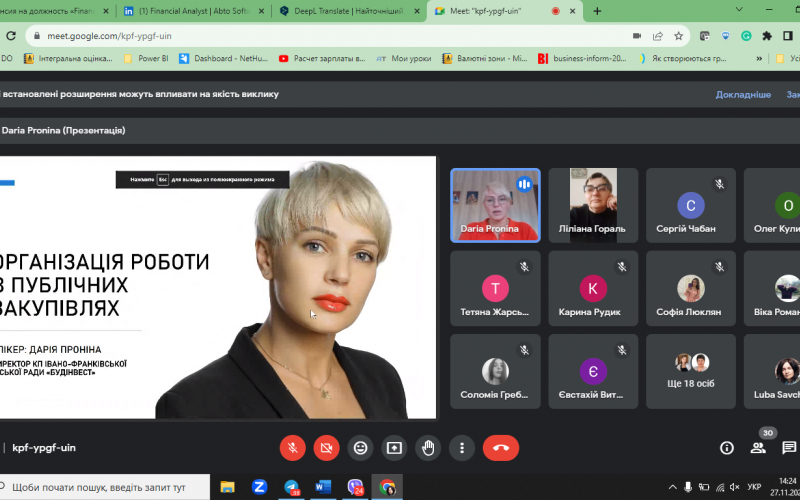Open Zoom from the taskbar

(x=260, y=487)
